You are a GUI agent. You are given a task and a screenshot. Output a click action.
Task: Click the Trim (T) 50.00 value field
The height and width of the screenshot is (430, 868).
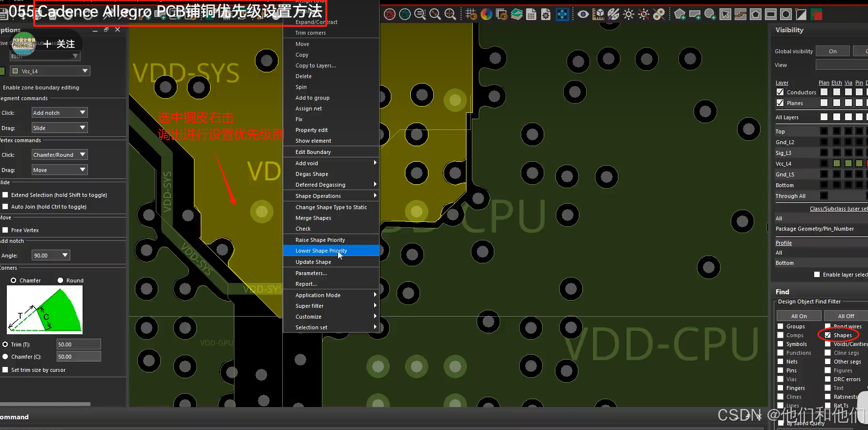pos(79,344)
